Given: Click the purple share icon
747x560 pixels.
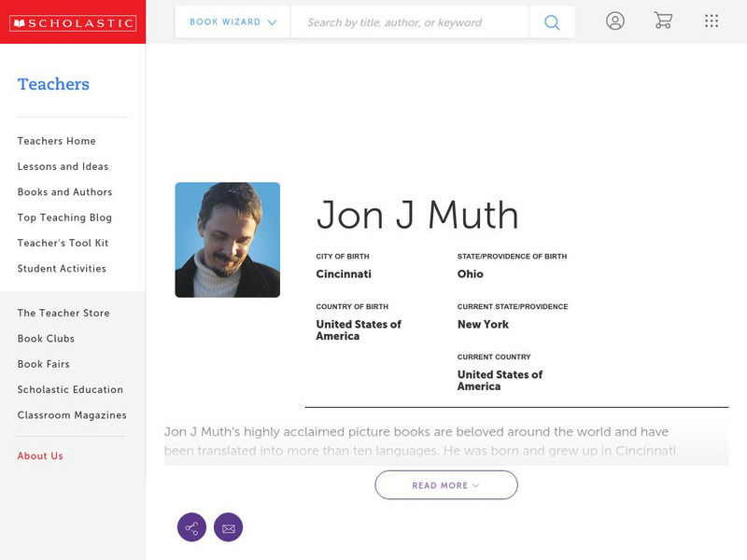Looking at the screenshot, I should [191, 527].
